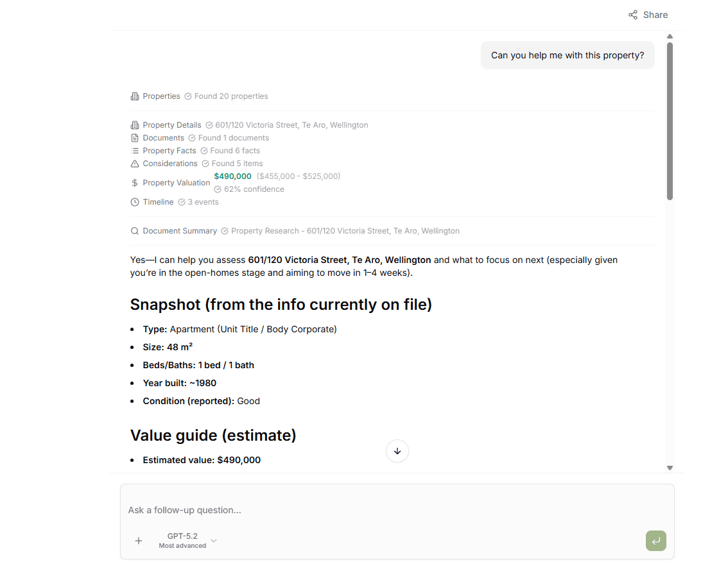Select the Timeline clock icon
Screen dimensions: 728x569
coord(134,201)
